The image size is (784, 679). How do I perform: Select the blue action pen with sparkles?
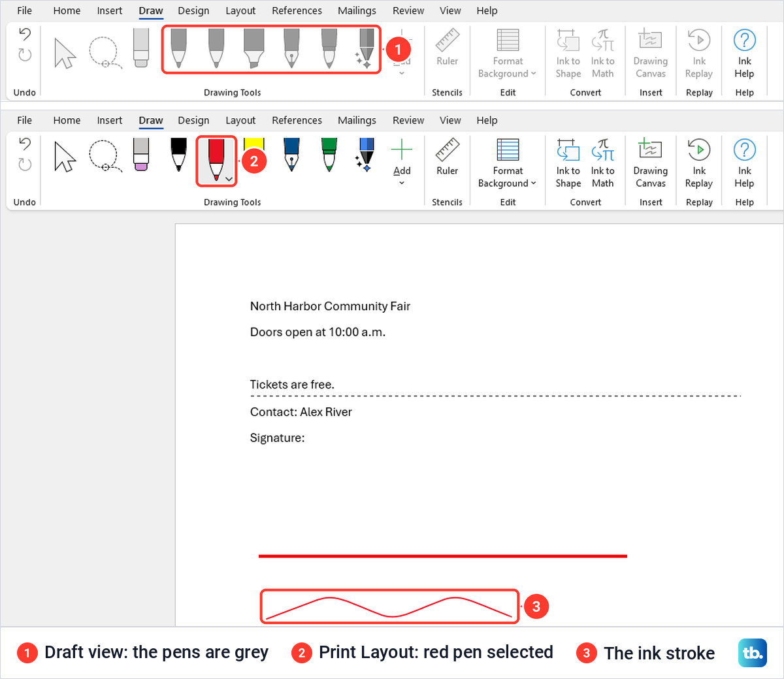[365, 155]
